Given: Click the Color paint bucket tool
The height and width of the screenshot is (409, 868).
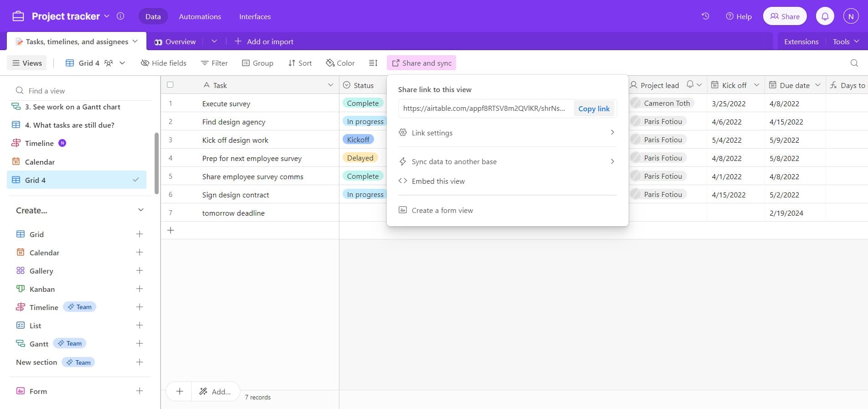Looking at the screenshot, I should tap(340, 63).
